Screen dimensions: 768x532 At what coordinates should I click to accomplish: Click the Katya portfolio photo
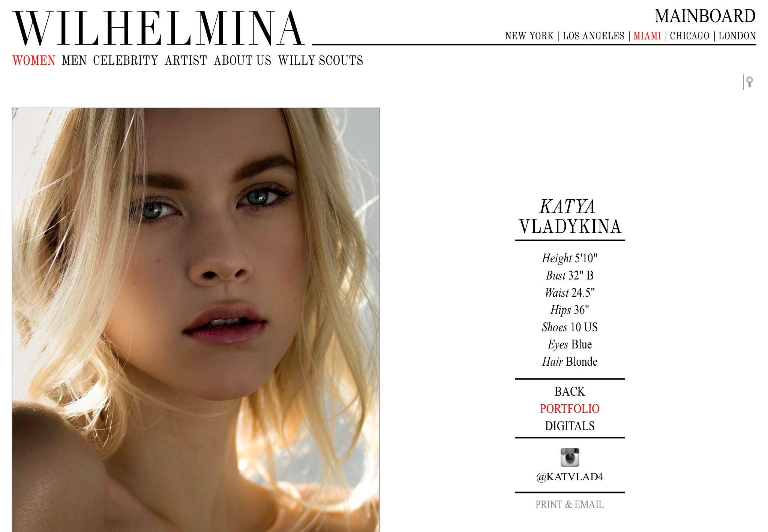point(196,320)
